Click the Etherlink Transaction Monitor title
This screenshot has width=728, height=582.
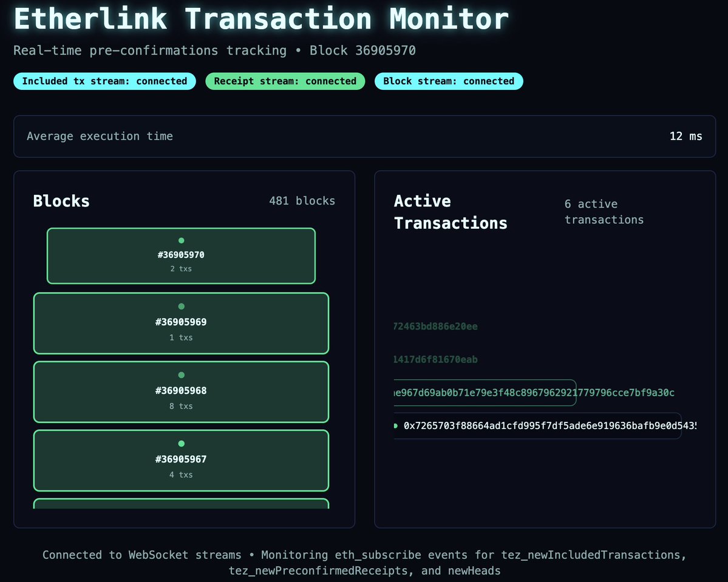262,19
